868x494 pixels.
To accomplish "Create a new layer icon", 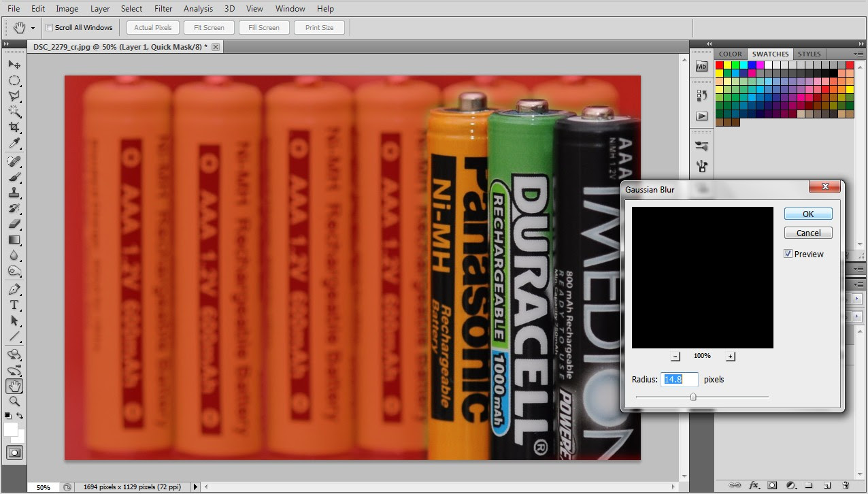I will click(827, 486).
